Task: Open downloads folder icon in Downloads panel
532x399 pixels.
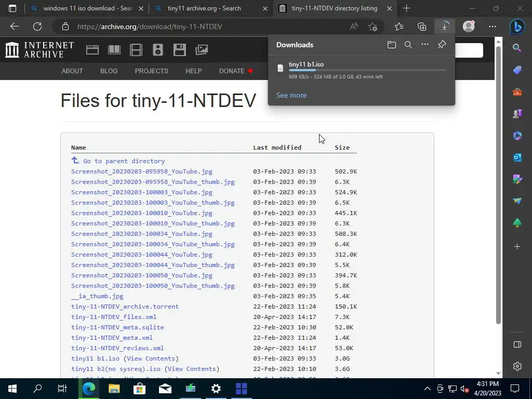Action: tap(392, 45)
